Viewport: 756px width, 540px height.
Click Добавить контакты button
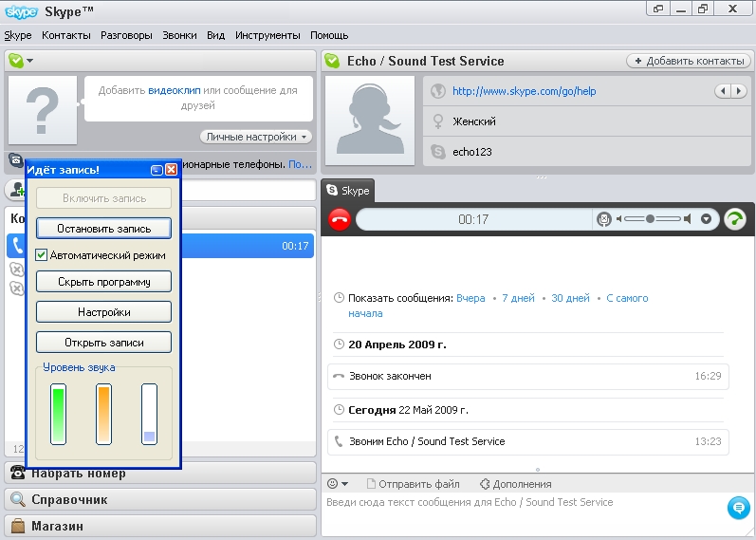coord(689,61)
